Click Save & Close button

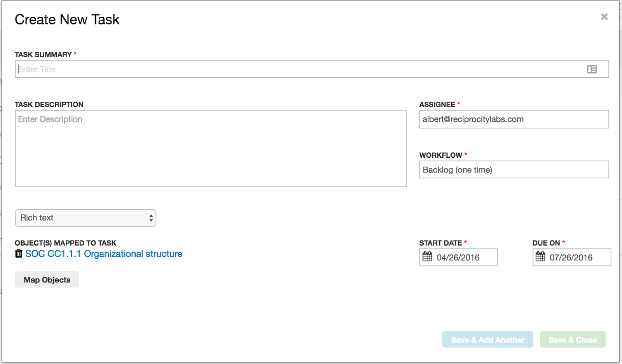573,340
